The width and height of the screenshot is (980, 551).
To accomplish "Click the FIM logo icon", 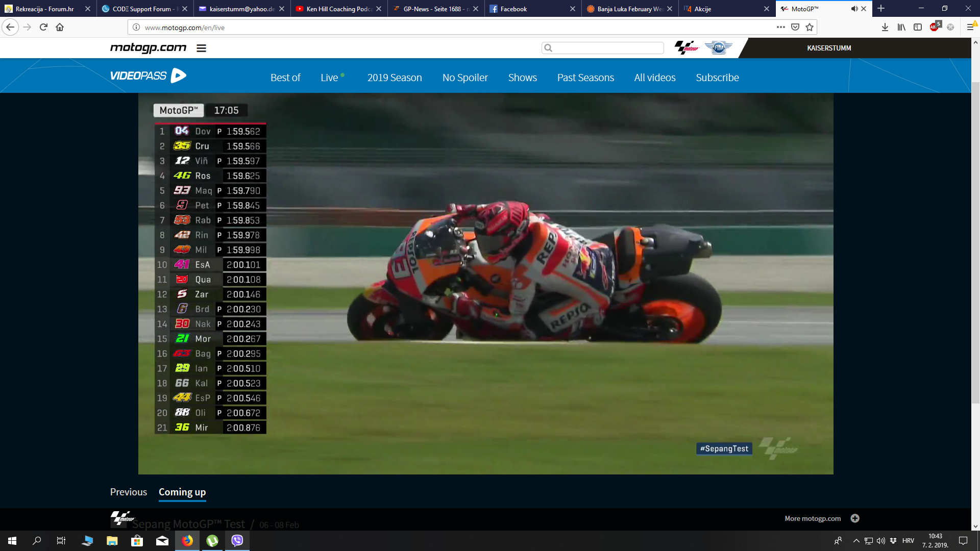I will pos(718,48).
